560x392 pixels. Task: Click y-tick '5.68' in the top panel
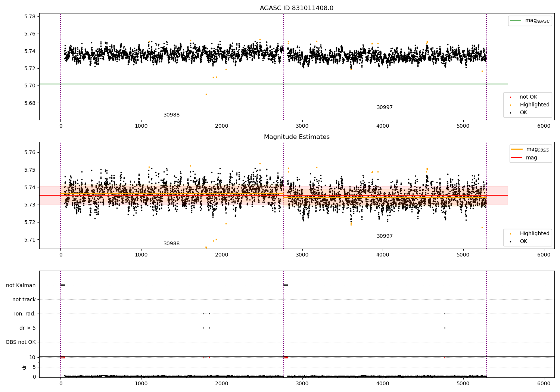(30, 103)
